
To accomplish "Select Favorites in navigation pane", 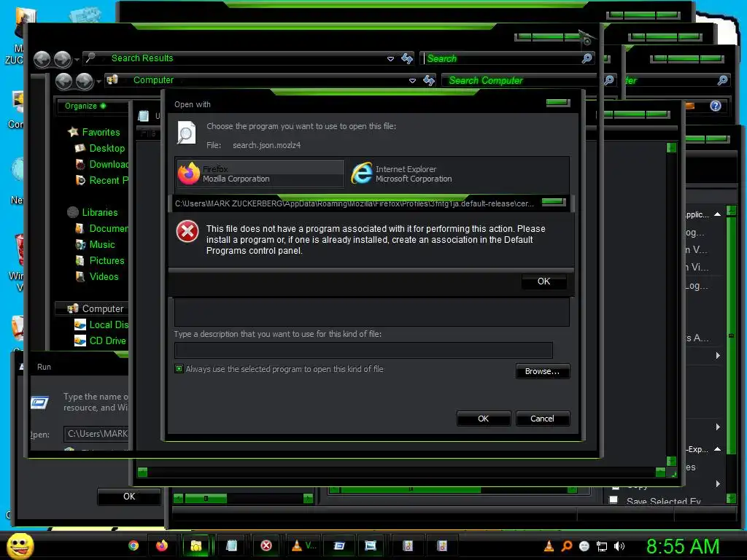I will [x=101, y=133].
